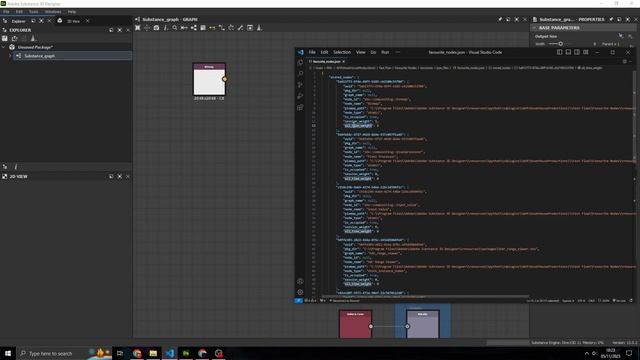Open VS Code Extensions icon
Image resolution: width=640 pixels, height=360 pixels.
[x=300, y=108]
